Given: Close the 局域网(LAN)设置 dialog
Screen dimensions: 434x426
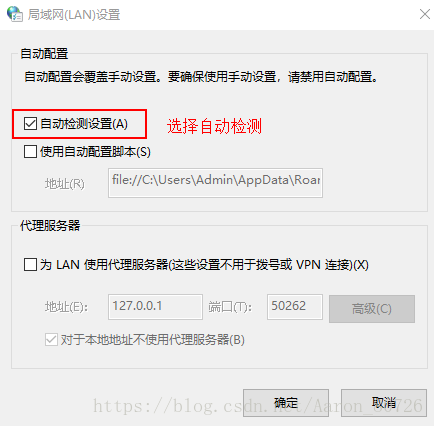Looking at the screenshot, I should (x=425, y=14).
